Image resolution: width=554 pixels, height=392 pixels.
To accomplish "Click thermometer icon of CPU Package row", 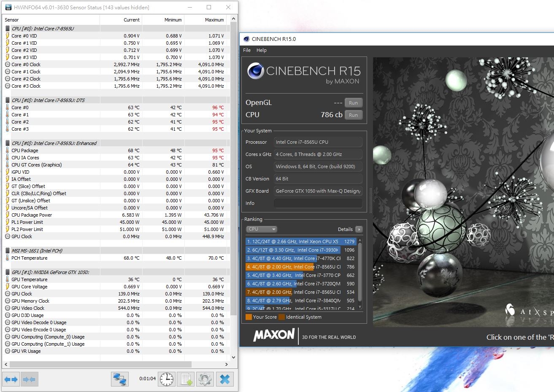I will click(x=7, y=150).
